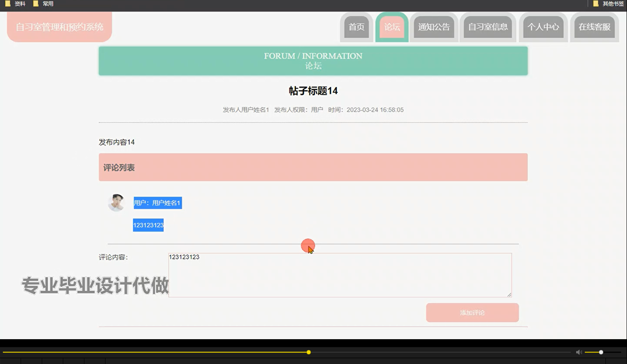Viewport: 627px width, 364px height.
Task: Click the 添加评论 button
Action: point(472,312)
